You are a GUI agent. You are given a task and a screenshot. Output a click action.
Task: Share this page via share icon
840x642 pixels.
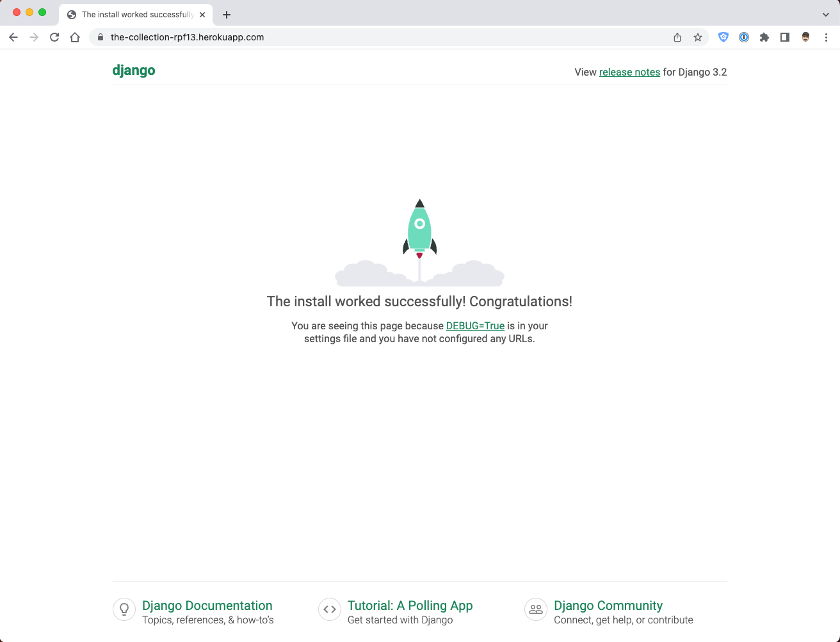click(677, 37)
